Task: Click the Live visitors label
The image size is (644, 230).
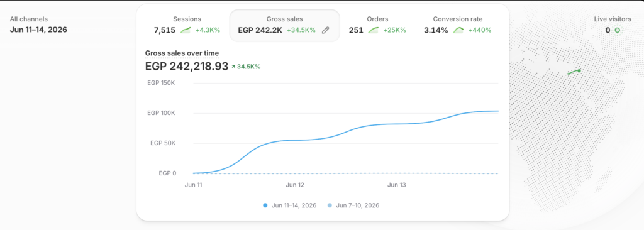Action: point(613,19)
